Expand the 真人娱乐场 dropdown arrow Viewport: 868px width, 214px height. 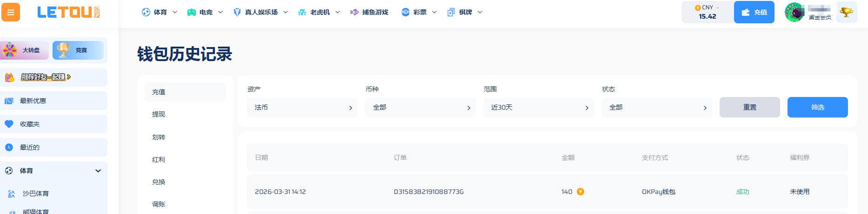286,12
